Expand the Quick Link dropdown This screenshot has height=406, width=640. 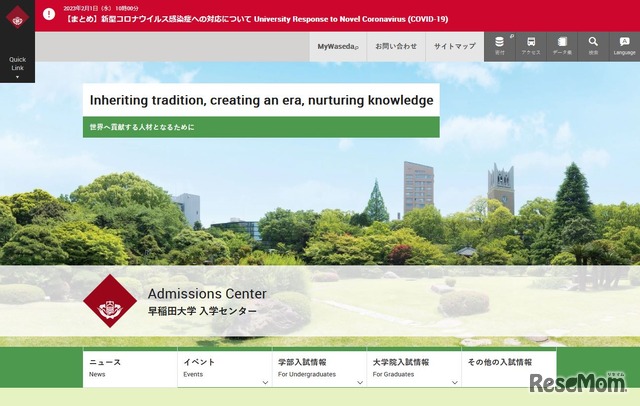[x=17, y=67]
